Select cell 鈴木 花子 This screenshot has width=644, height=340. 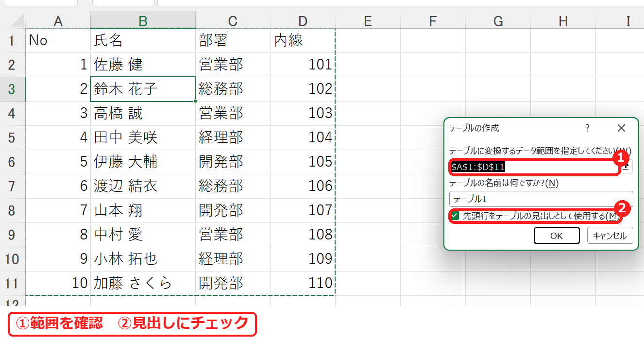point(143,89)
